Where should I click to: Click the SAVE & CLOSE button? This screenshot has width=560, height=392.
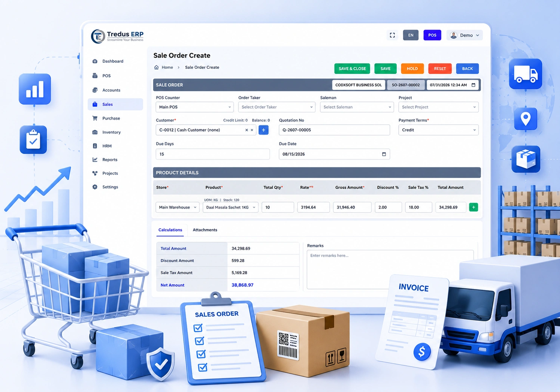pyautogui.click(x=352, y=69)
